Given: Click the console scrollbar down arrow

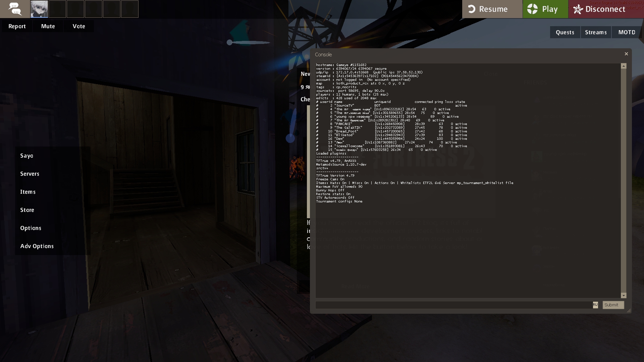Looking at the screenshot, I should pyautogui.click(x=624, y=295).
